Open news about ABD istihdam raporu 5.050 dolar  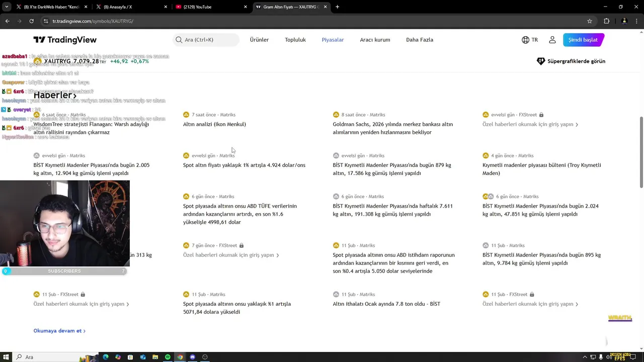coord(393,263)
